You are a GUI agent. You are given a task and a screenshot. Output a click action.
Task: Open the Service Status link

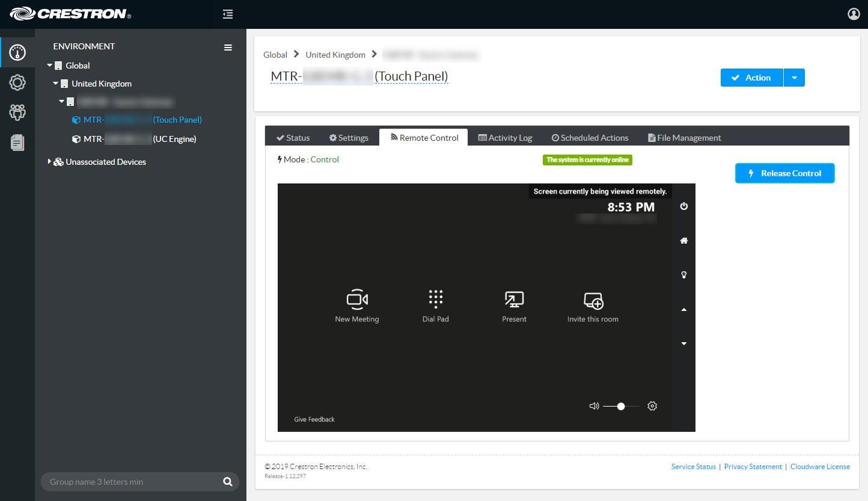point(694,467)
